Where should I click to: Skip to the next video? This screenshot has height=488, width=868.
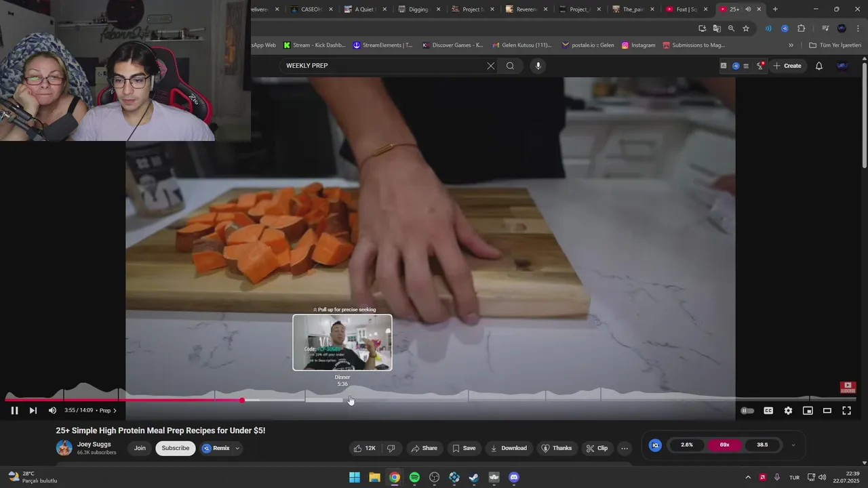pyautogui.click(x=33, y=410)
